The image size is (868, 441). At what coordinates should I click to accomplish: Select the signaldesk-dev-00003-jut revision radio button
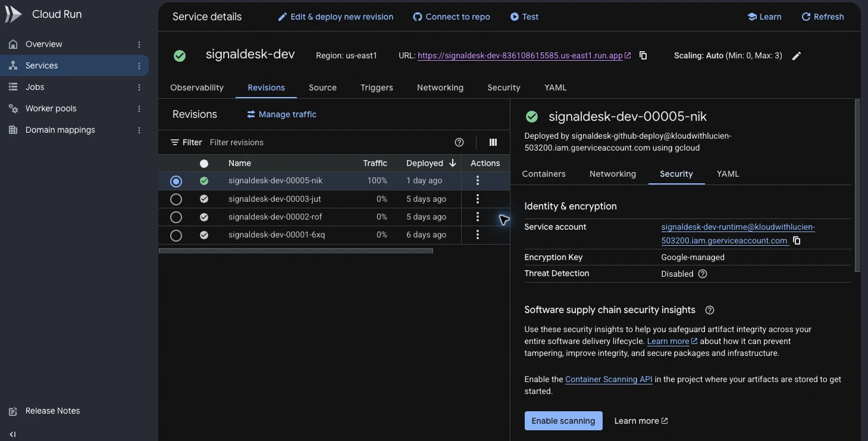pyautogui.click(x=176, y=199)
